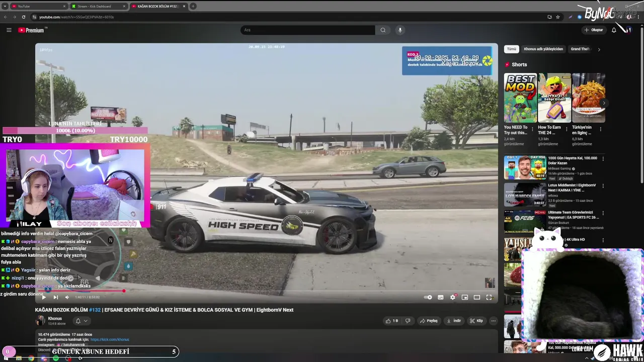The image size is (644, 362).
Task: Bookmark this page with star
Action: (x=557, y=17)
